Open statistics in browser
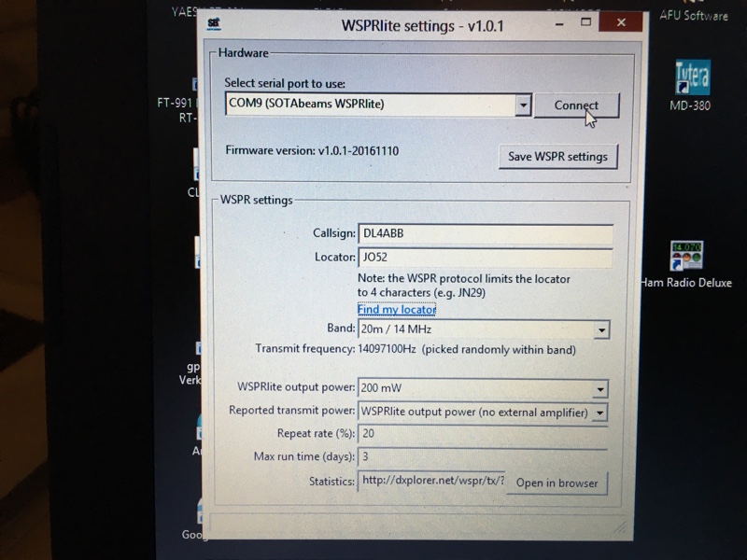Viewport: 747px width, 560px height. point(557,483)
